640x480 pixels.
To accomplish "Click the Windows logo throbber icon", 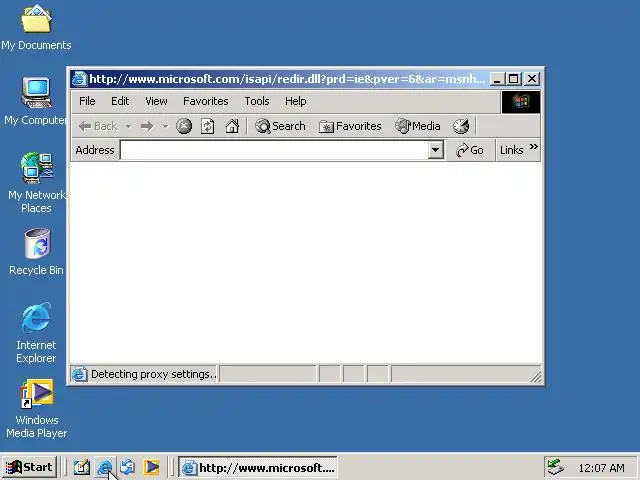I will coord(520,102).
